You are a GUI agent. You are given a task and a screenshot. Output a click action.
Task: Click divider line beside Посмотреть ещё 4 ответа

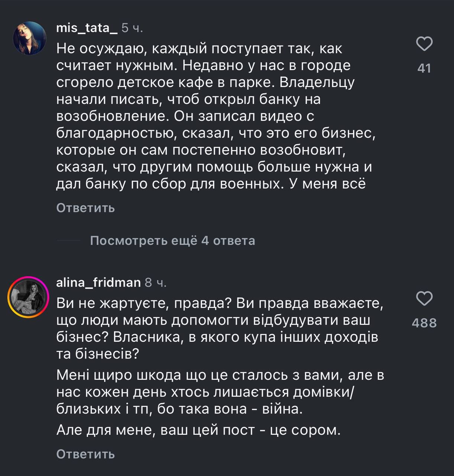68,241
